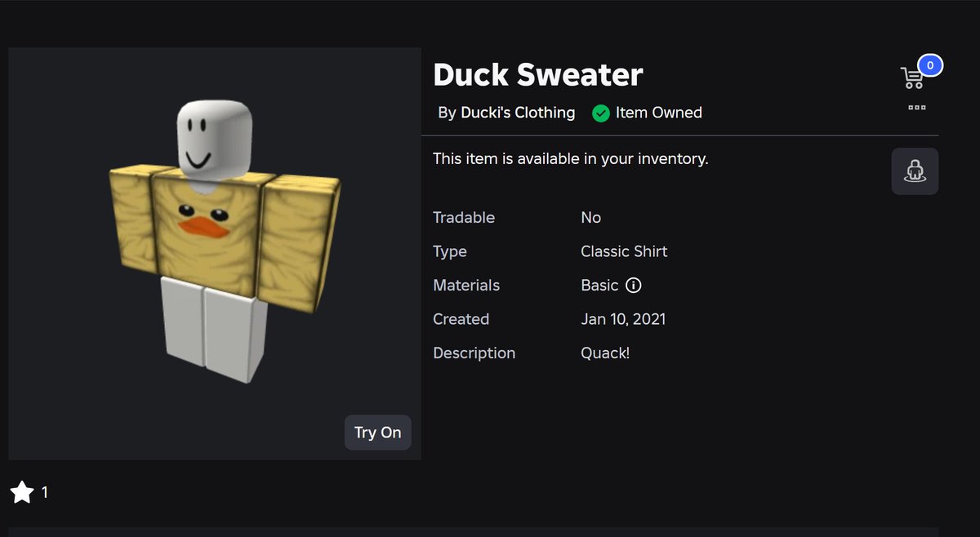Click the Tradable row label

point(464,218)
